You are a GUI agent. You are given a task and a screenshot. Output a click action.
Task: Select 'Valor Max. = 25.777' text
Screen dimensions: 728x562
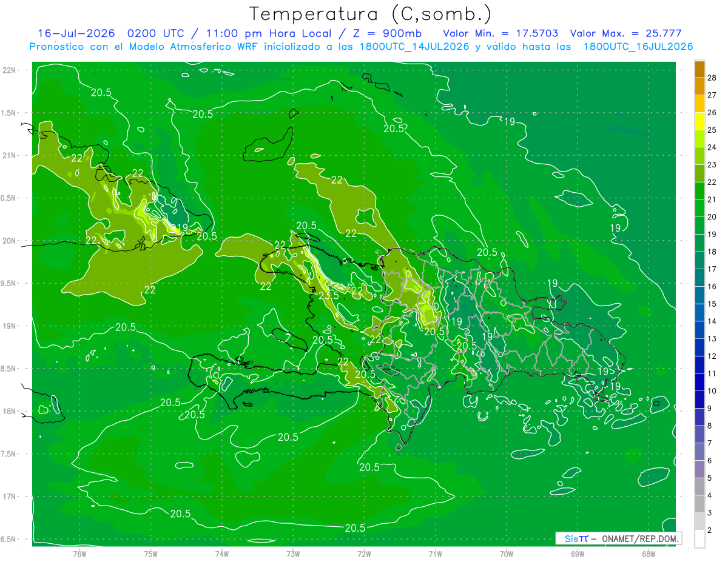625,33
